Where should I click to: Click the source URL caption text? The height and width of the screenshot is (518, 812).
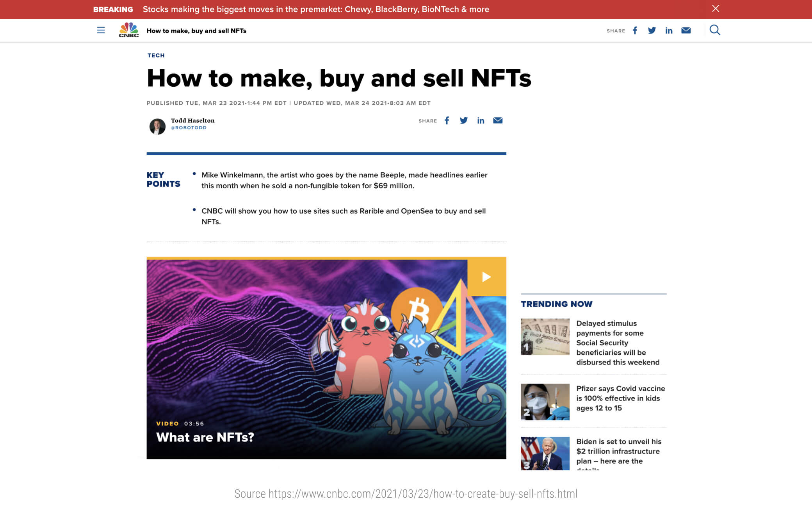[406, 494]
